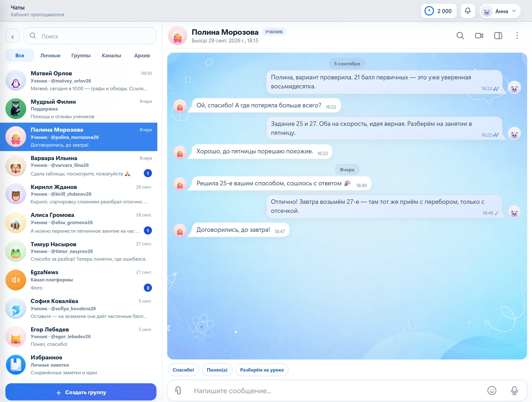Send the quick reply Разберём на уроке
Viewport: 532px width, 402px height.
point(262,370)
